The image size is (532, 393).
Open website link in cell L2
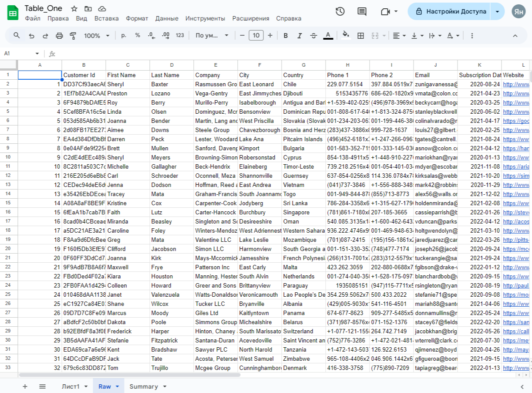(x=515, y=84)
